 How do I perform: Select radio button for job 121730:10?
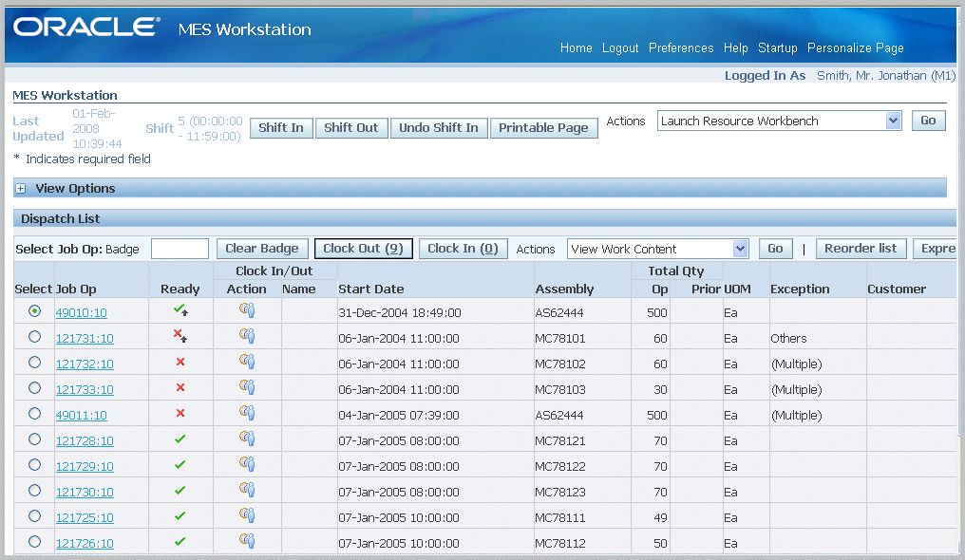[34, 491]
